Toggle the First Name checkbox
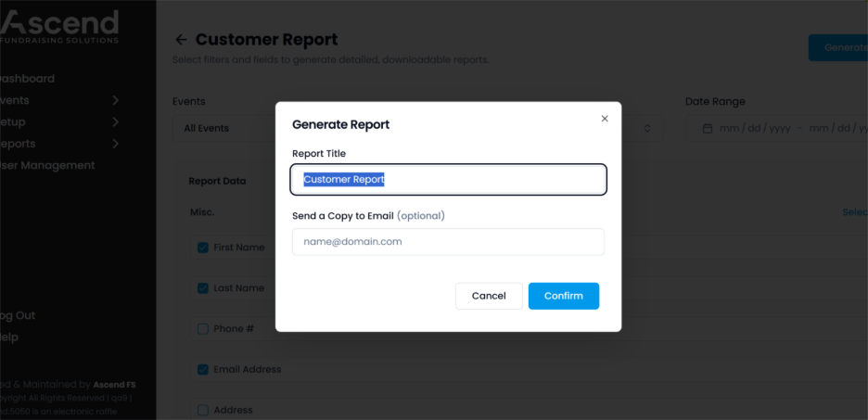 (x=203, y=248)
